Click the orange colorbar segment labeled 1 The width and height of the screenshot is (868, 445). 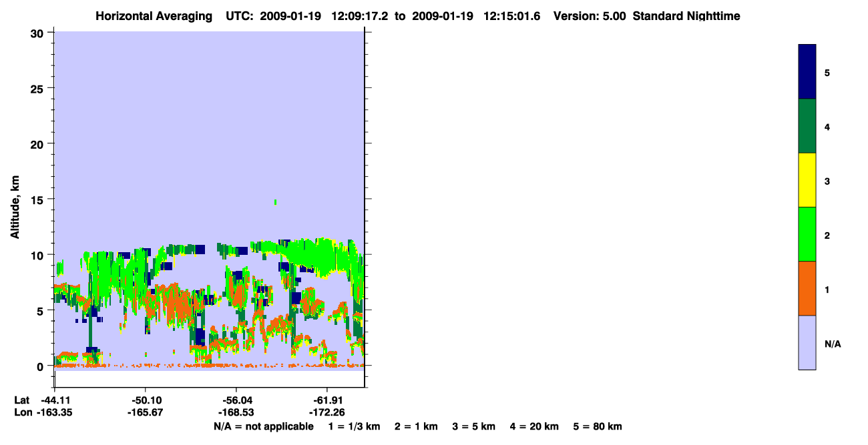tap(807, 288)
